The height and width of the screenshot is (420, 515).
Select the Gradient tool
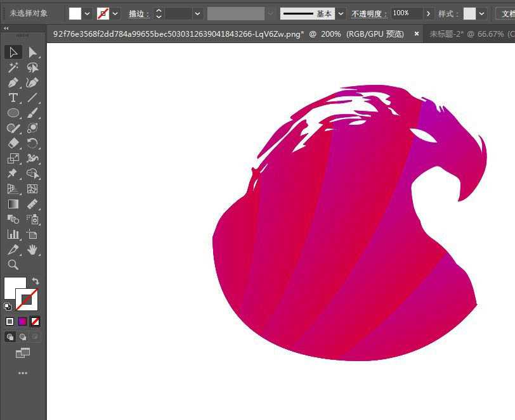[14, 204]
